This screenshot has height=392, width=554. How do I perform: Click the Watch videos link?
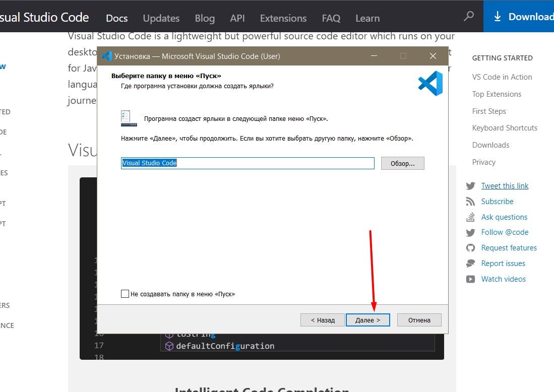(503, 279)
